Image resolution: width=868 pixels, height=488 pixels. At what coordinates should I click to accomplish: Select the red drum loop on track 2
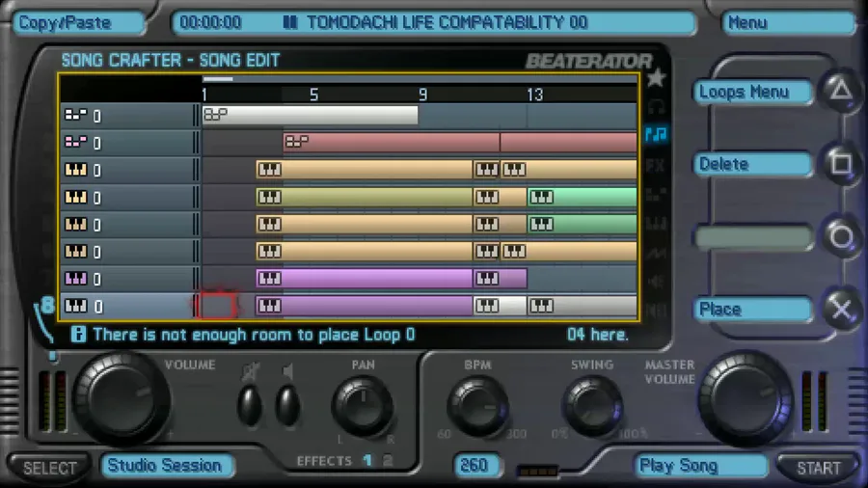point(392,142)
